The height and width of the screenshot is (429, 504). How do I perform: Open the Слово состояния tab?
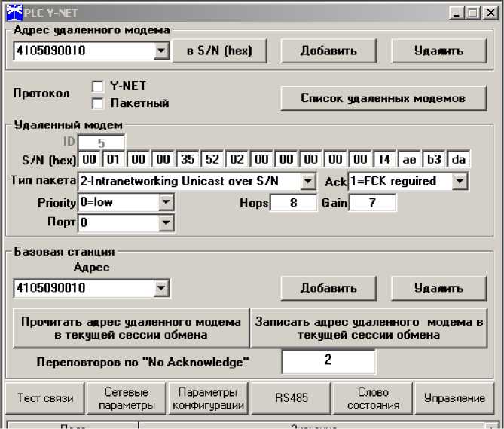coord(373,398)
